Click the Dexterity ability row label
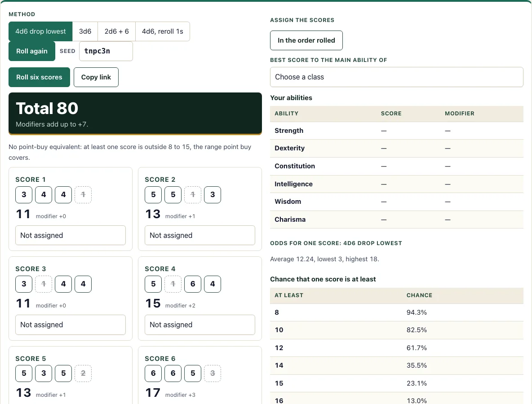 [289, 149]
